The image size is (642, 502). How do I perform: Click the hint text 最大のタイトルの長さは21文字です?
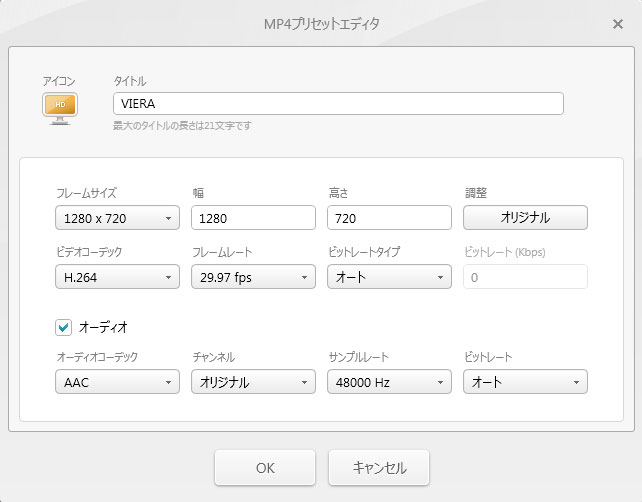(182, 126)
